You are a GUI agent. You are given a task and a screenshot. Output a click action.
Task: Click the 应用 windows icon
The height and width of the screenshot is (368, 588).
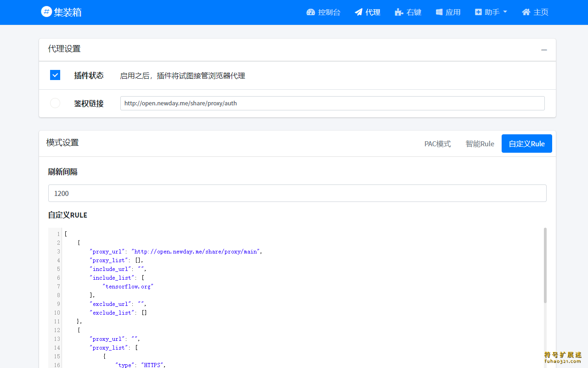pos(439,12)
